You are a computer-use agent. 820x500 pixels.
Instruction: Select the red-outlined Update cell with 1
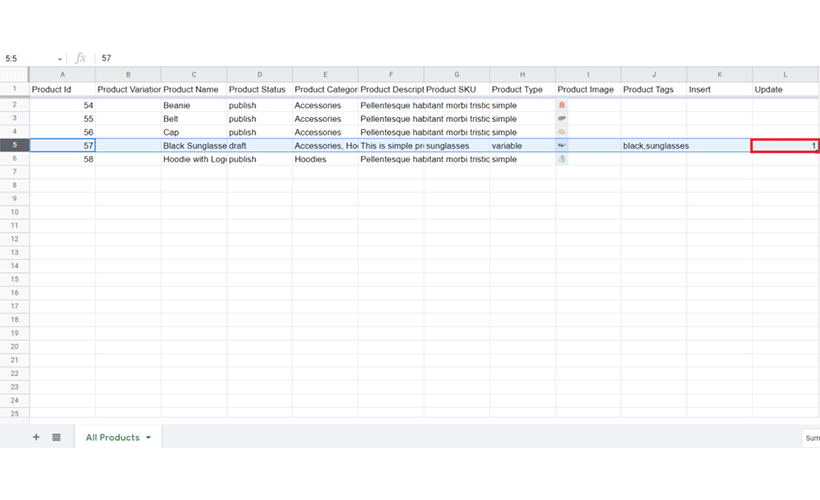pos(785,146)
